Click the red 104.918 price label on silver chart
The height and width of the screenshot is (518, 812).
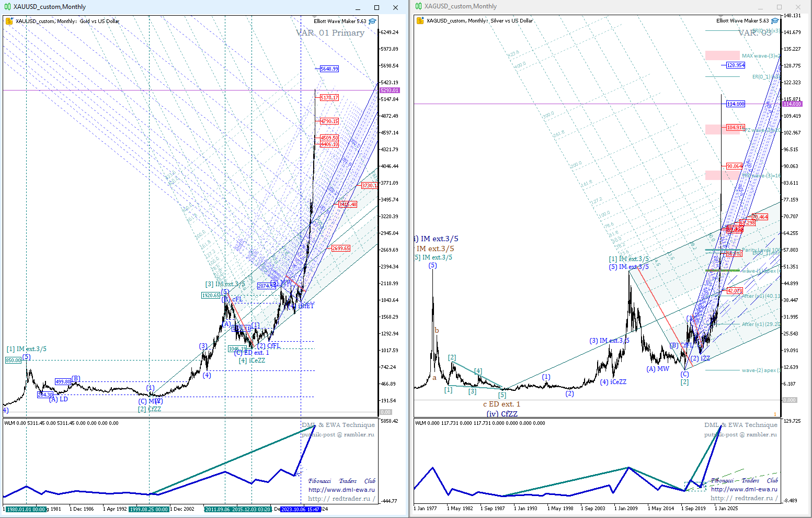click(x=735, y=128)
